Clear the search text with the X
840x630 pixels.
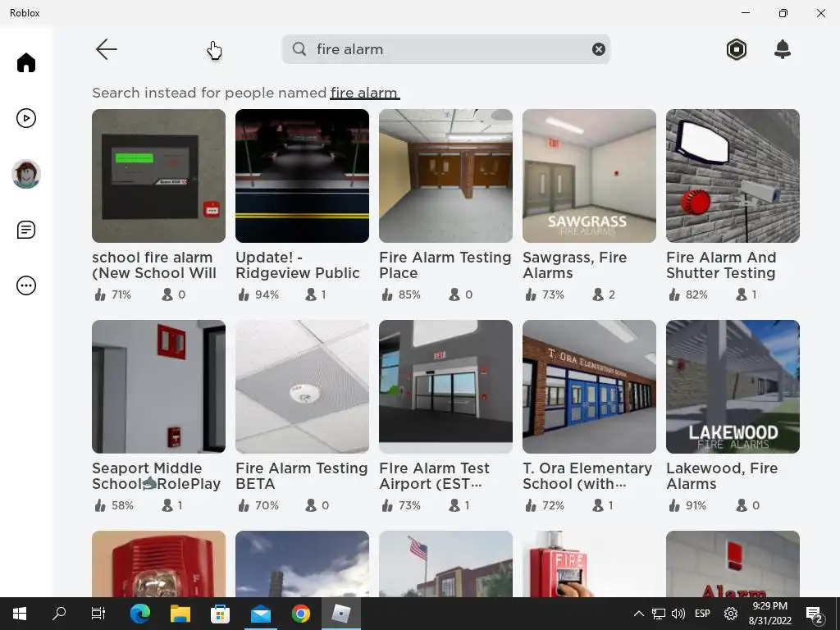coord(598,49)
